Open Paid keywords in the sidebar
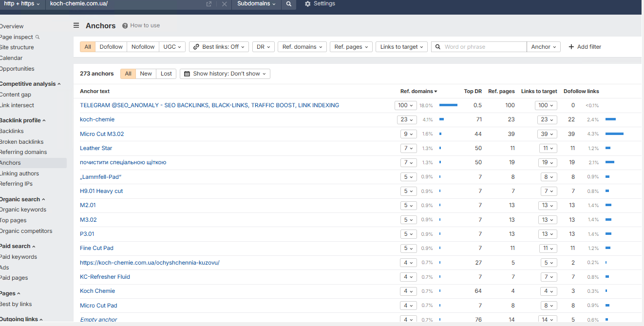The image size is (644, 326). point(19,257)
